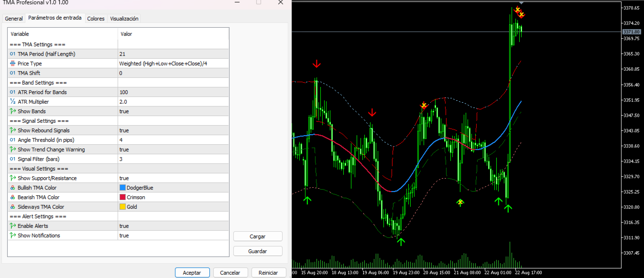
Task: Click the Show Rebound Signals boolean icon
Action: tap(12, 130)
